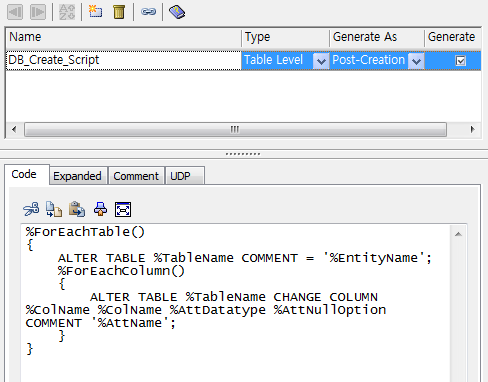Click the Next script arrow icon
This screenshot has width=488, height=382.
(38, 12)
